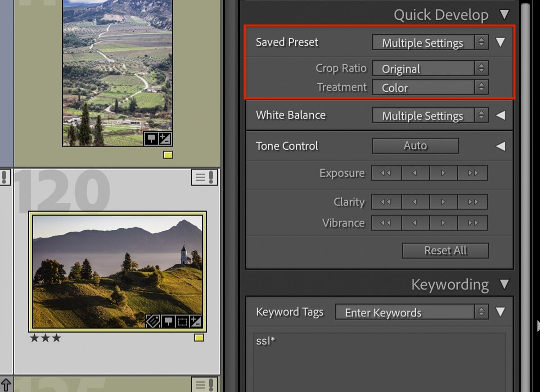Click the keyword tag badge on photo 120
The width and height of the screenshot is (540, 392).
(x=153, y=321)
